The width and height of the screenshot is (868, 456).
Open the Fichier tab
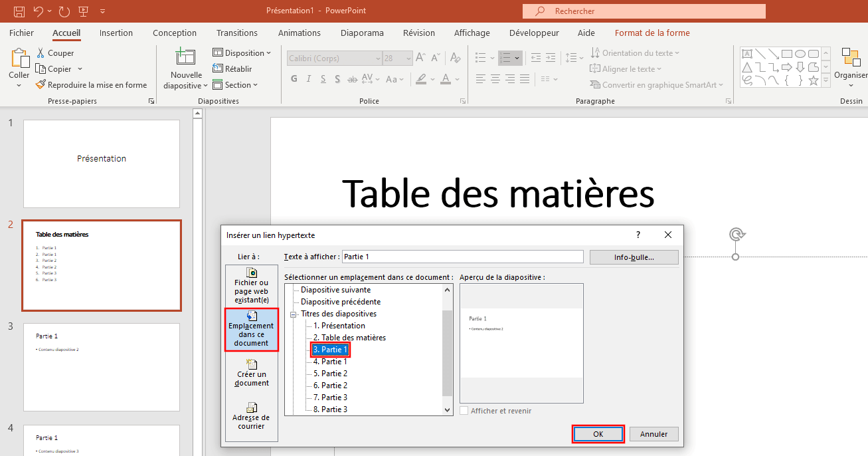[x=21, y=33]
